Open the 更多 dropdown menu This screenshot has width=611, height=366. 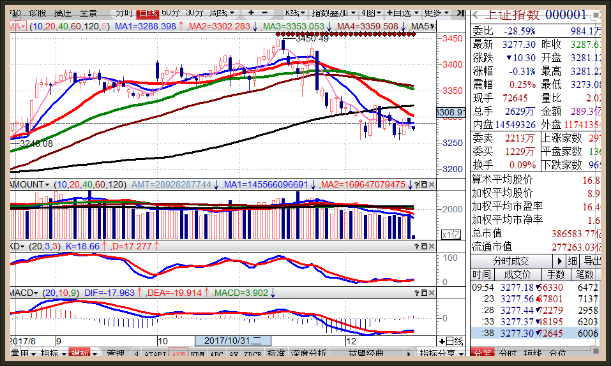tap(436, 13)
